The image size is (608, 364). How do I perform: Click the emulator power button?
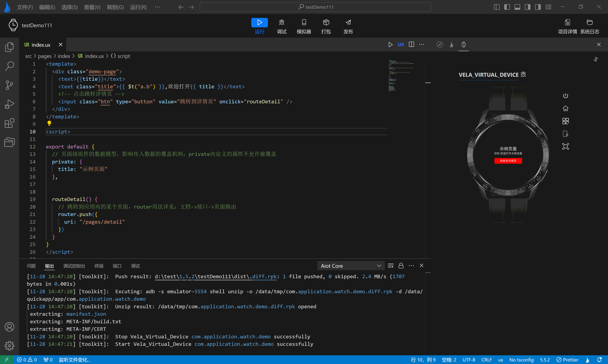565,96
